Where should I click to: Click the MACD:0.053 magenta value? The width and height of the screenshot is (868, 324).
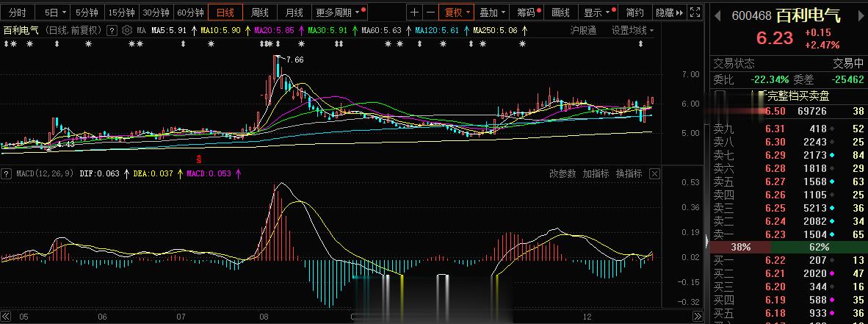(209, 174)
